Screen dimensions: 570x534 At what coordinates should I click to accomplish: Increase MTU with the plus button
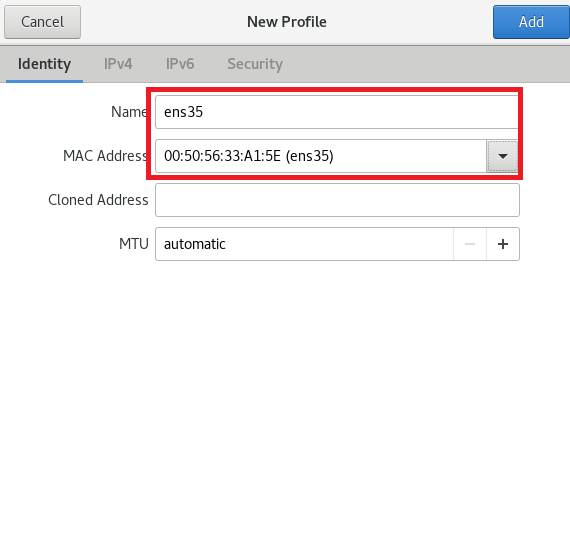[x=503, y=244]
